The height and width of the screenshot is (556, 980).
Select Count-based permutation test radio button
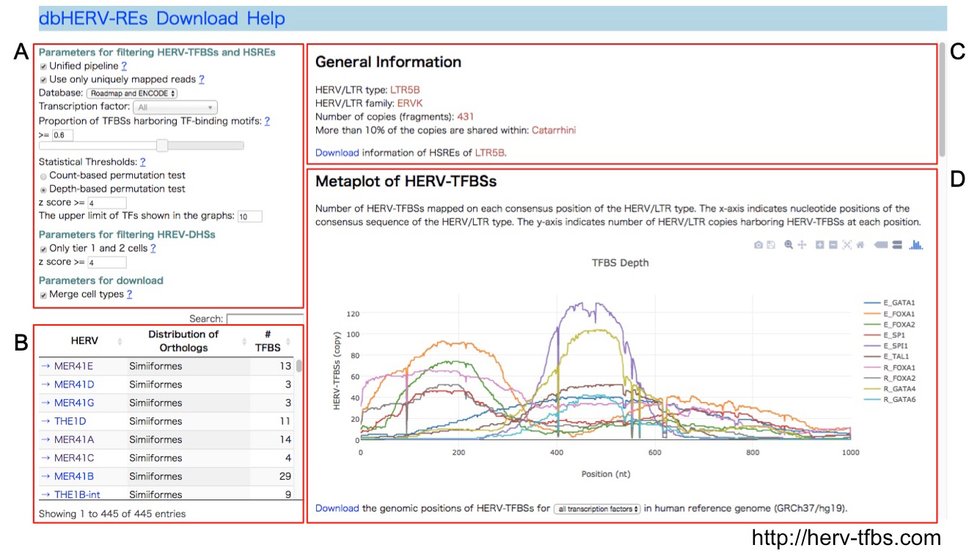coord(43,176)
